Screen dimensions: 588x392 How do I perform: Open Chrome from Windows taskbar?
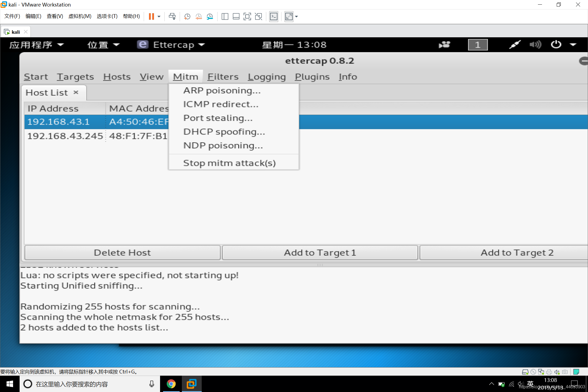(171, 384)
